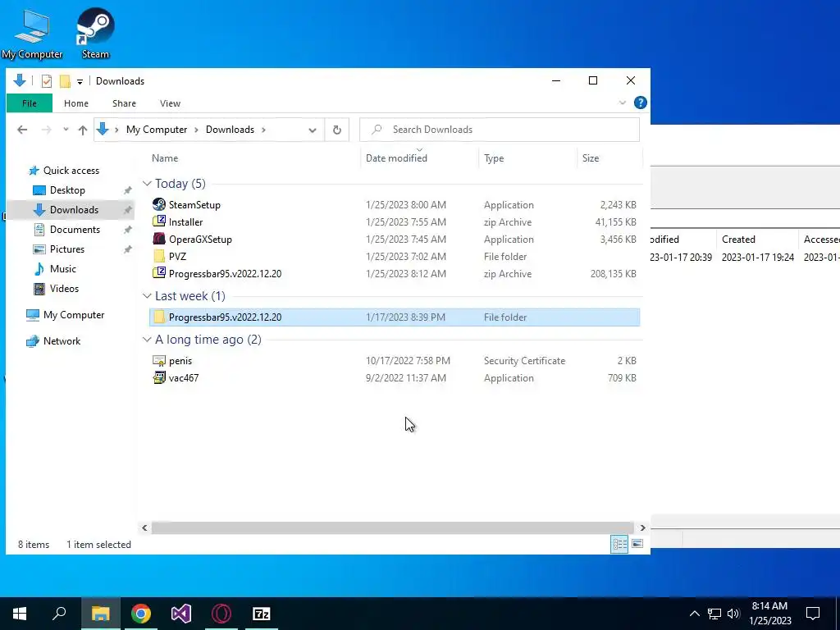This screenshot has height=630, width=840.
Task: Open Music in the navigation pane
Action: click(62, 269)
